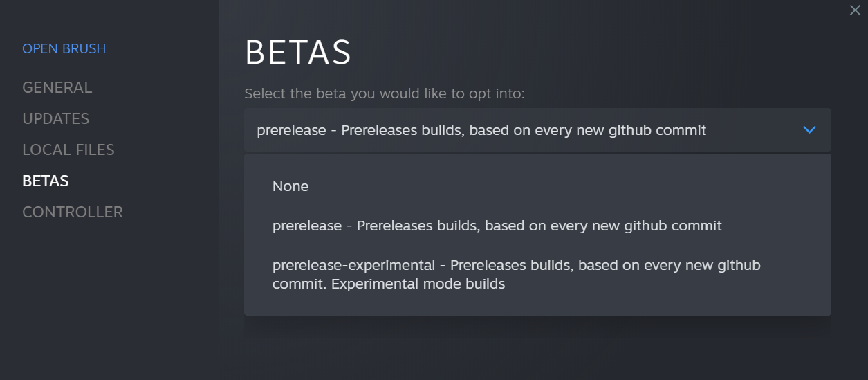This screenshot has height=380, width=868.
Task: Close the properties window with X
Action: [x=855, y=10]
